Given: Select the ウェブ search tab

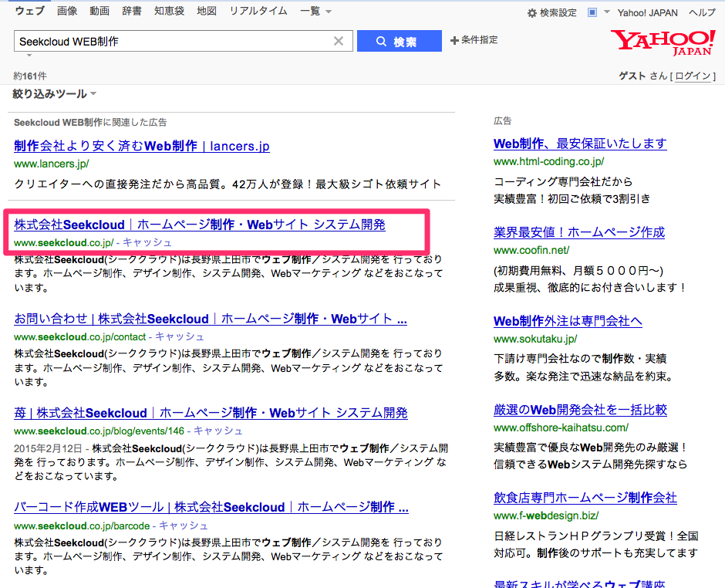Looking at the screenshot, I should 29,11.
